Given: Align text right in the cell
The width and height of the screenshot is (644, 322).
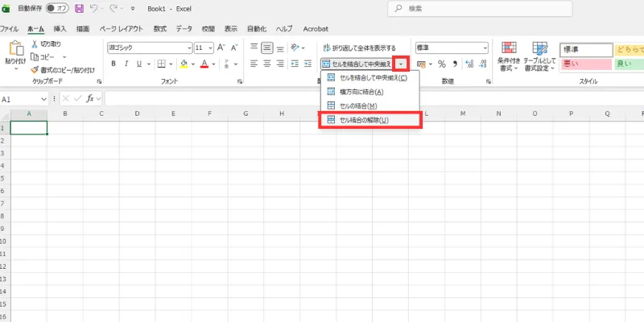Looking at the screenshot, I should click(280, 64).
